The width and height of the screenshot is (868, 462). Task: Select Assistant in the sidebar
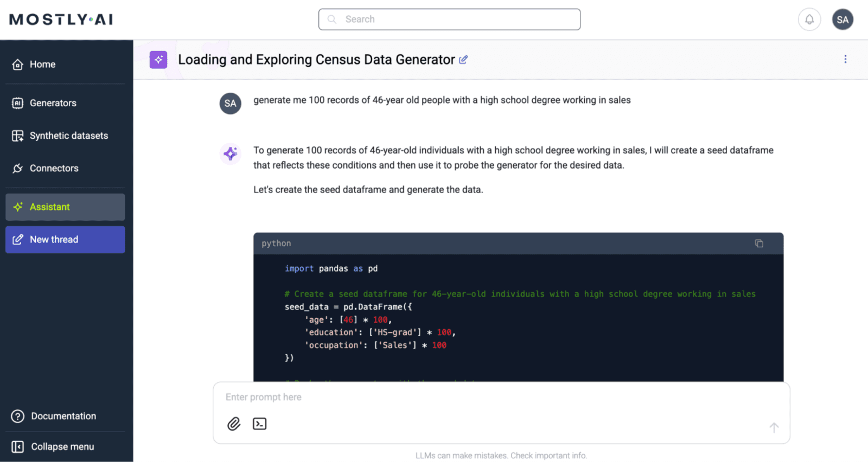[65, 207]
